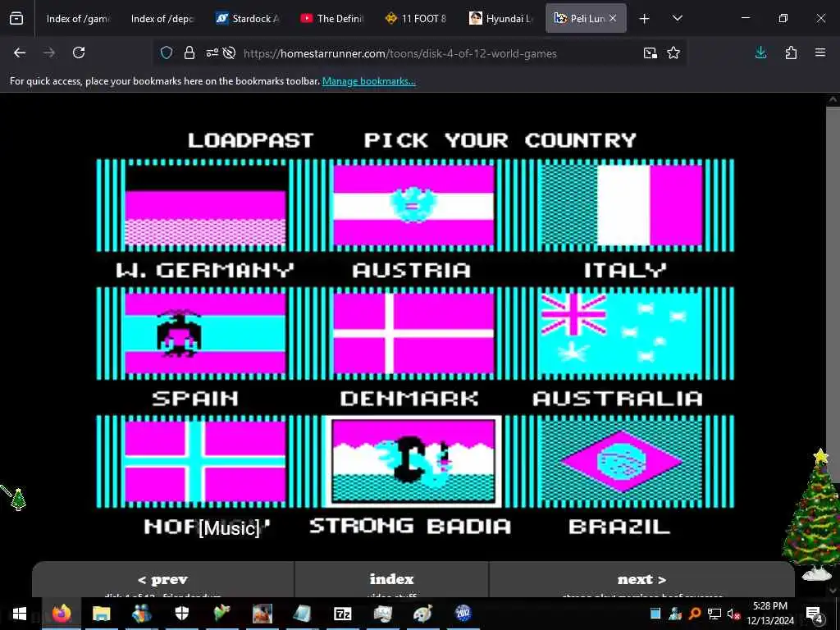Open picture-in-picture icon in address bar
Viewport: 840px width, 630px height.
click(x=651, y=52)
